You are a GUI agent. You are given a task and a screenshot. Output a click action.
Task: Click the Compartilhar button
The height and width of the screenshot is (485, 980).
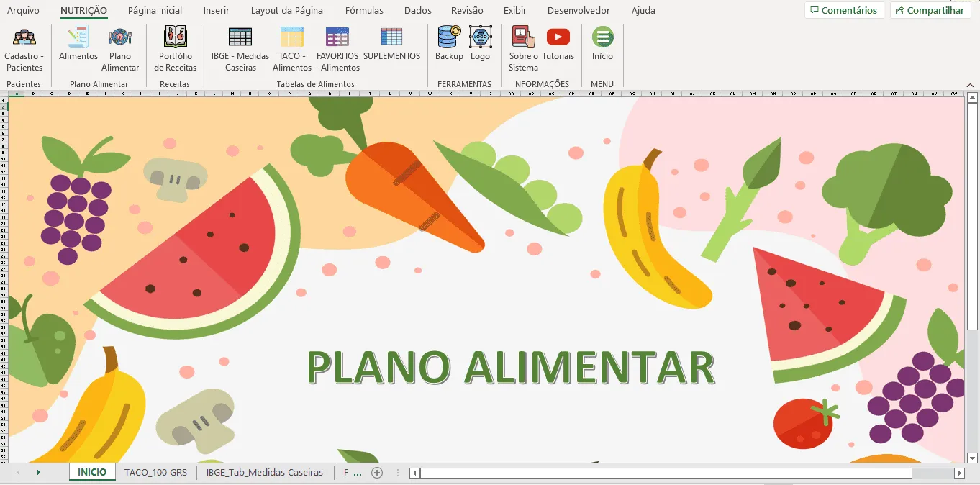(x=930, y=10)
